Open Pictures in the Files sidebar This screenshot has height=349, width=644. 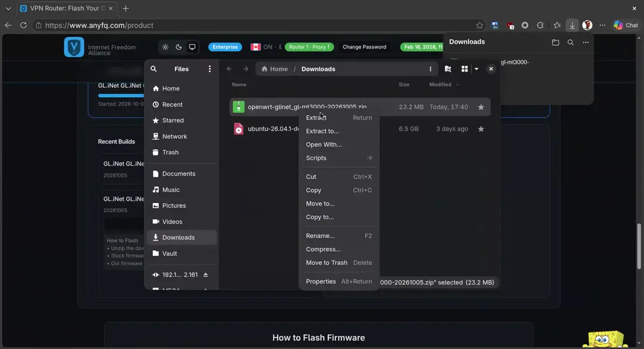[x=181, y=206]
